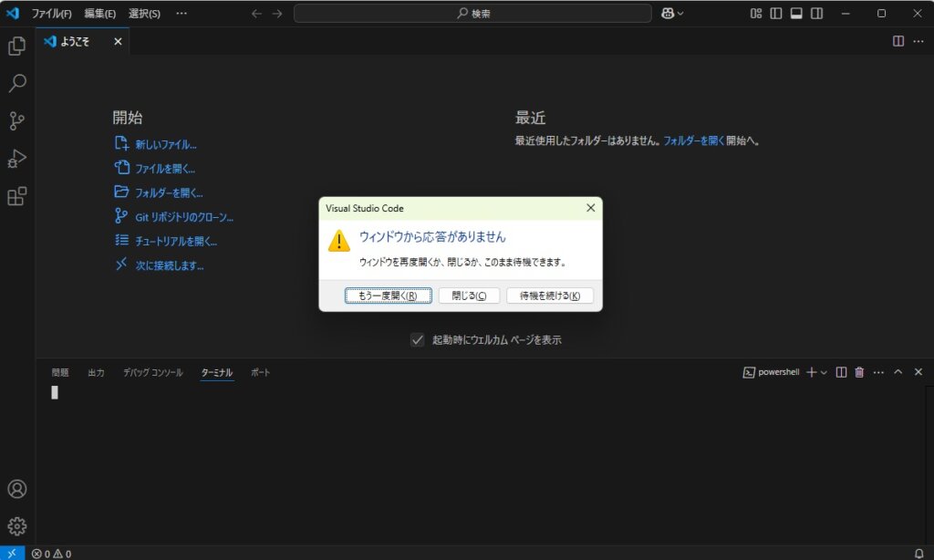
Task: Open the editor's more actions ellipsis
Action: coord(918,41)
